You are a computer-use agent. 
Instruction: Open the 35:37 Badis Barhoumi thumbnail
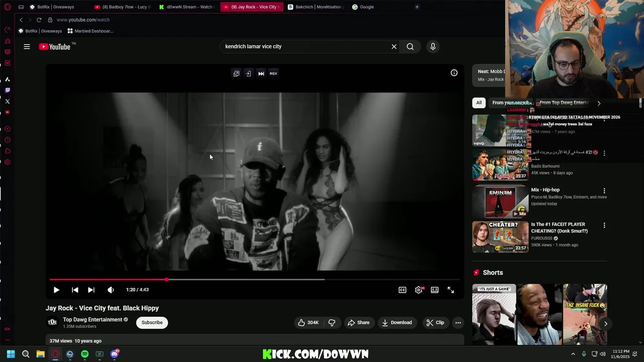tap(500, 164)
